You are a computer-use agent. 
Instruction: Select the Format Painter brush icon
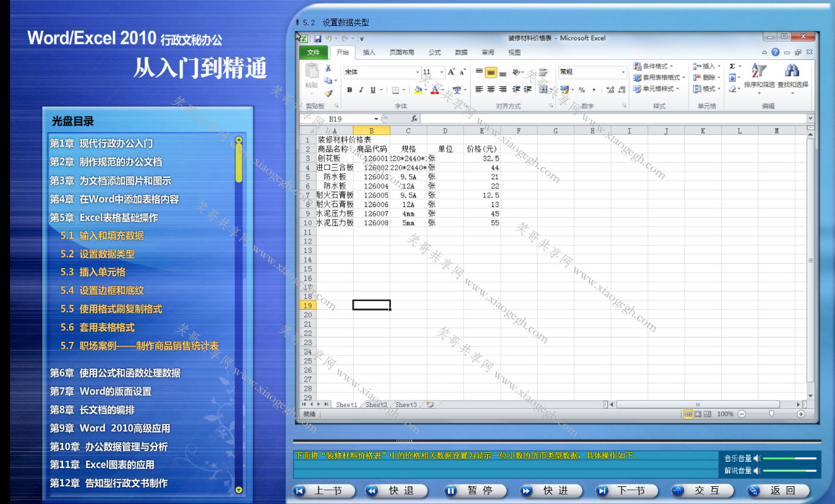[328, 93]
